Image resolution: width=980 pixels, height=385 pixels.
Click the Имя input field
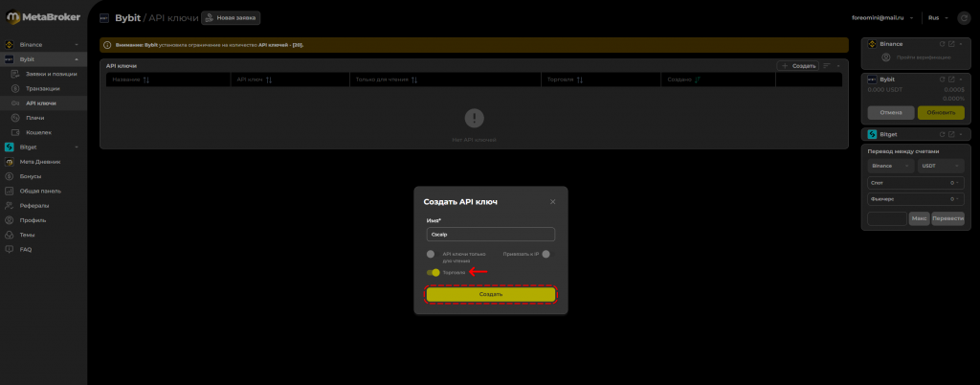(x=491, y=235)
